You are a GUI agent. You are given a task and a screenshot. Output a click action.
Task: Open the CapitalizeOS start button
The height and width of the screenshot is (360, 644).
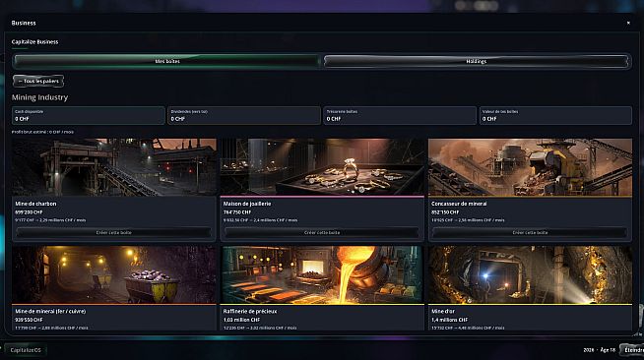pos(26,350)
